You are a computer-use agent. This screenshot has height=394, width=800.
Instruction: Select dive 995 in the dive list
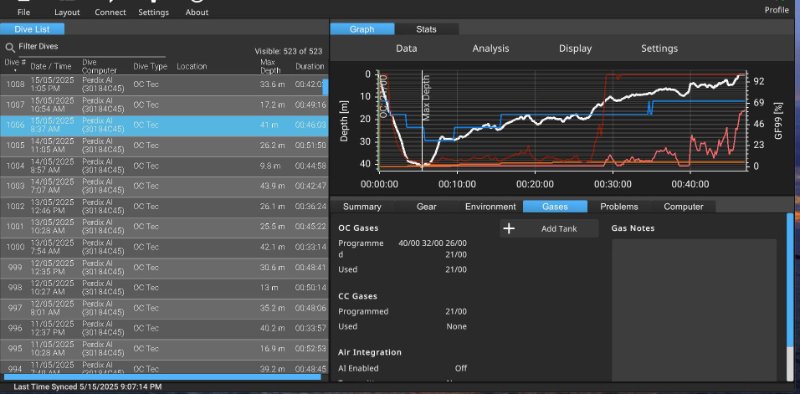point(163,349)
